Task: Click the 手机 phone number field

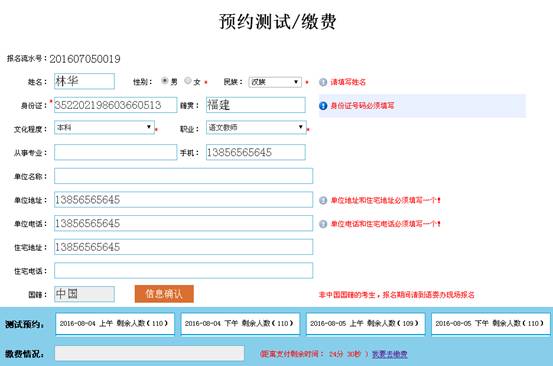Action: pyautogui.click(x=256, y=152)
